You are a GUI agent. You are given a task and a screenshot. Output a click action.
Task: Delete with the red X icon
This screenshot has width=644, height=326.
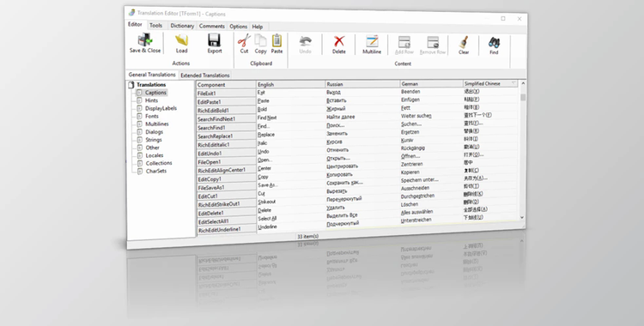[x=339, y=41]
